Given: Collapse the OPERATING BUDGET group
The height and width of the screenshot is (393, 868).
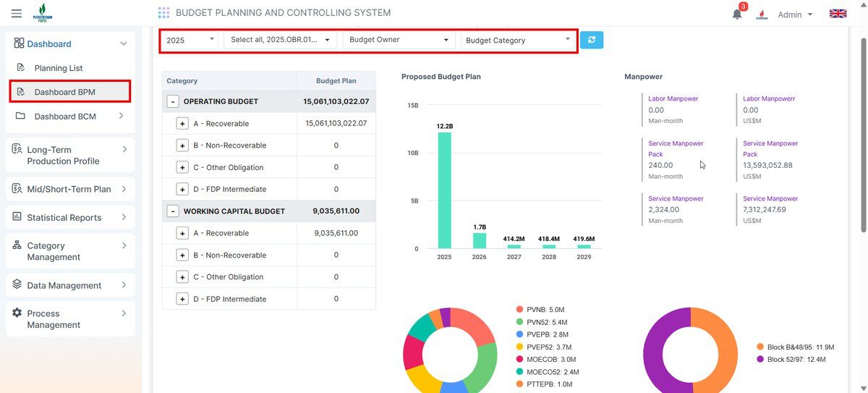Looking at the screenshot, I should click(x=173, y=102).
